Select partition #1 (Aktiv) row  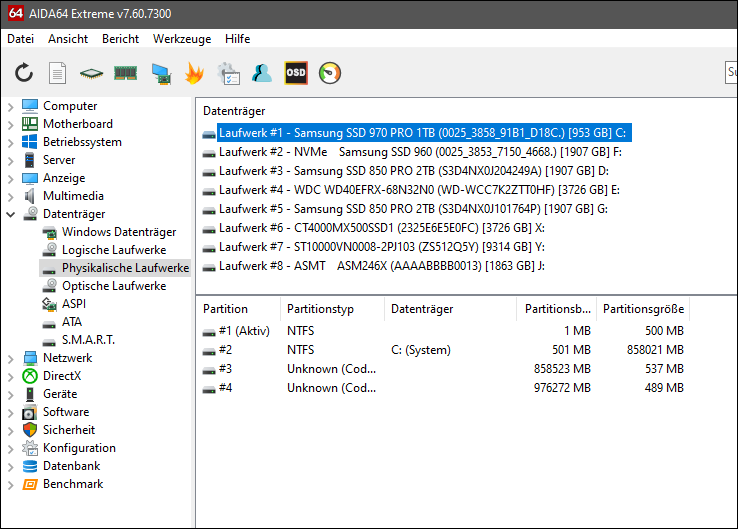pos(443,331)
